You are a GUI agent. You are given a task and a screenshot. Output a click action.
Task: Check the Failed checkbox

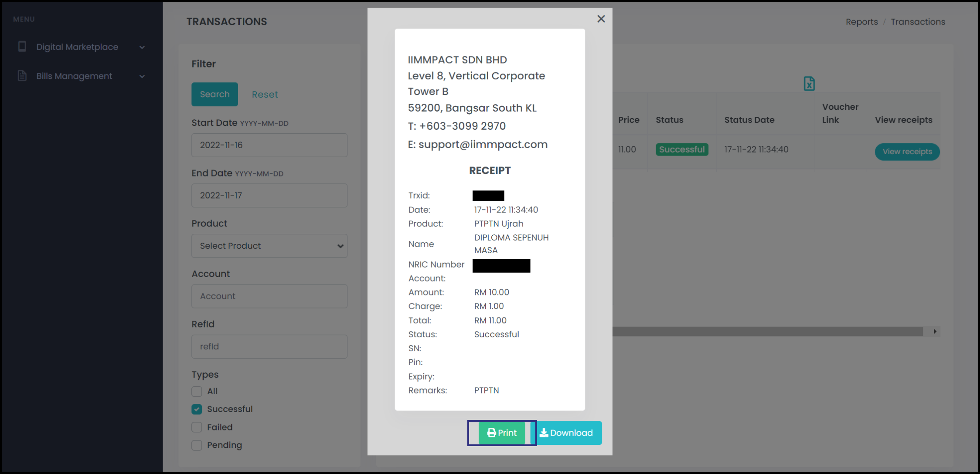coord(197,427)
